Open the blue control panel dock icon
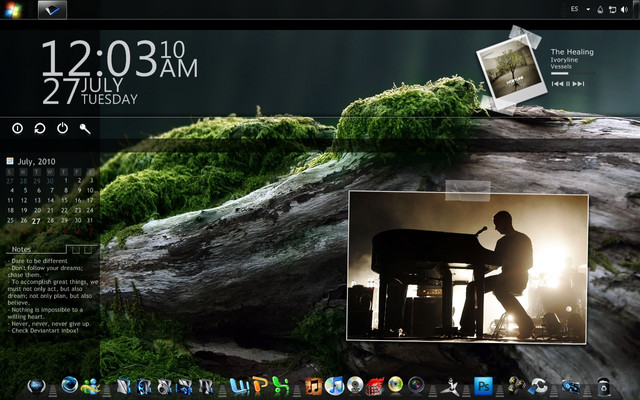 [x=570, y=386]
